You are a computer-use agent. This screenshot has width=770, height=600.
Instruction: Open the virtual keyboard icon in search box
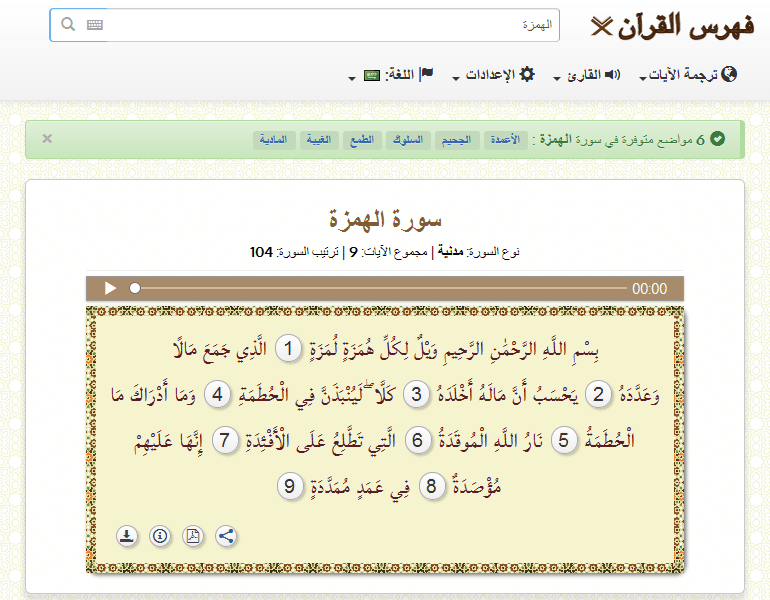pos(95,25)
